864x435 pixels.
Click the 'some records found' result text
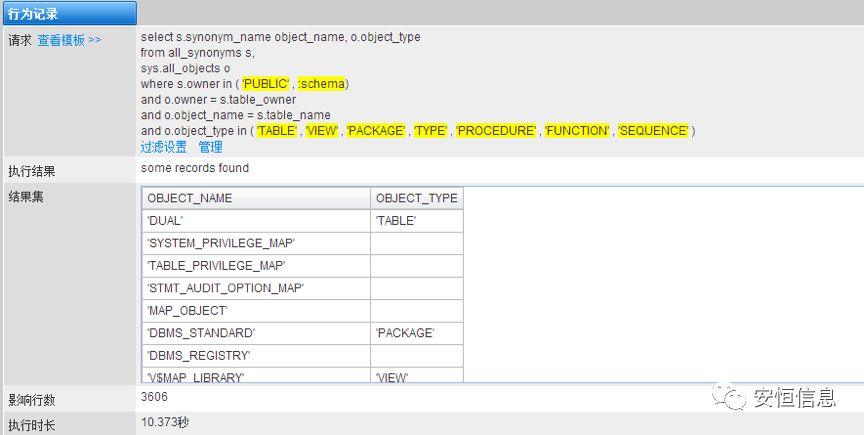pyautogui.click(x=195, y=168)
